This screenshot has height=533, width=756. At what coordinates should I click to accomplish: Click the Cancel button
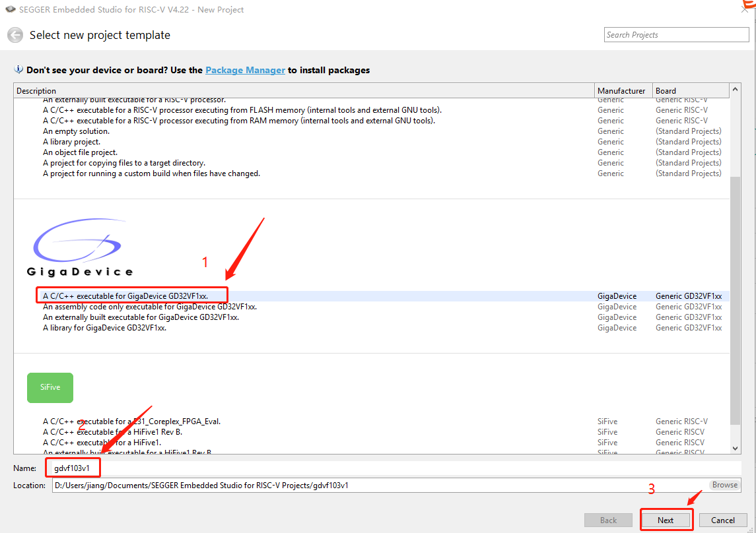(x=723, y=520)
